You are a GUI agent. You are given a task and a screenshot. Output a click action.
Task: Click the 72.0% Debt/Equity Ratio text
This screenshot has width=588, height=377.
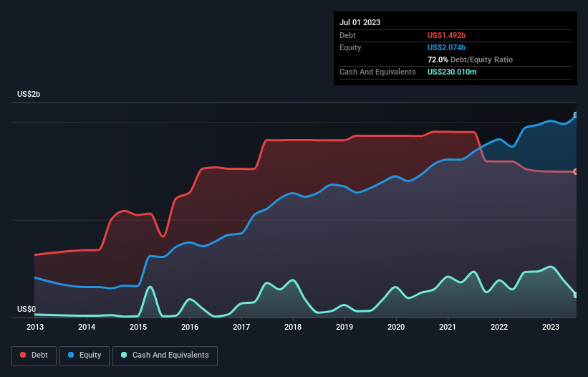(470, 59)
